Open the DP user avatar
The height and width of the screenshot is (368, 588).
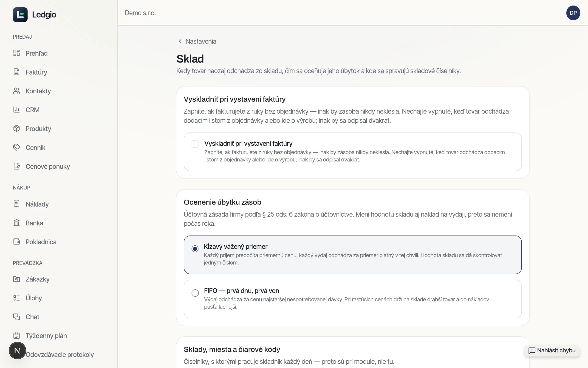(x=573, y=13)
